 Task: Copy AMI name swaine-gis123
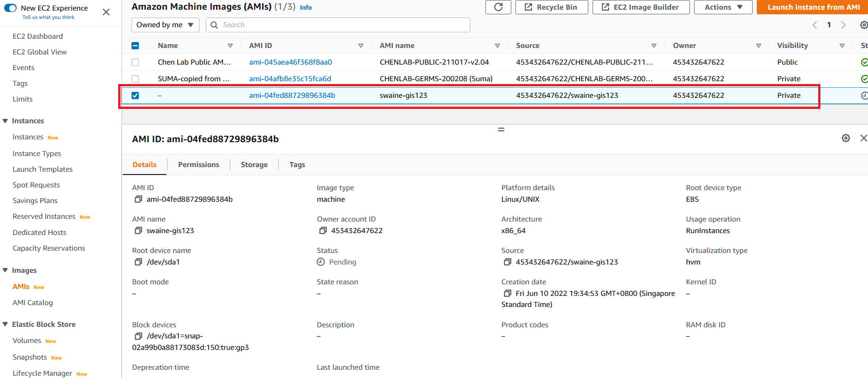(x=138, y=231)
